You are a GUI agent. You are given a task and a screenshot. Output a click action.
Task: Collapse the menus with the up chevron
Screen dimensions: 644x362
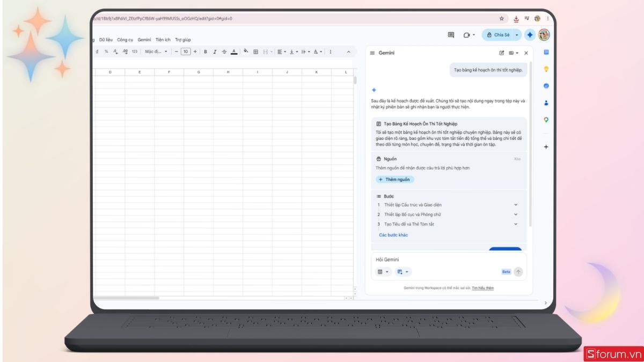tap(348, 51)
